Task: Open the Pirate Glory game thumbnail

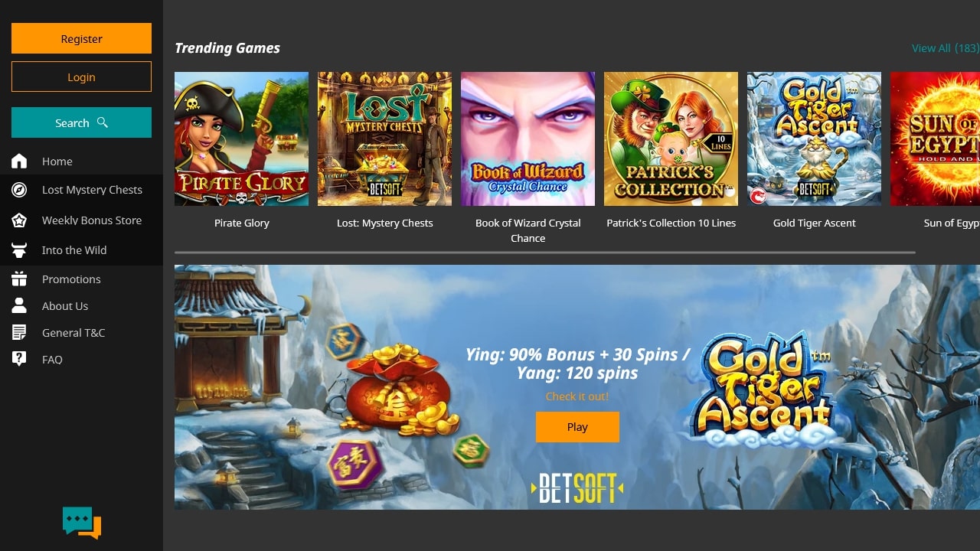Action: click(x=241, y=139)
